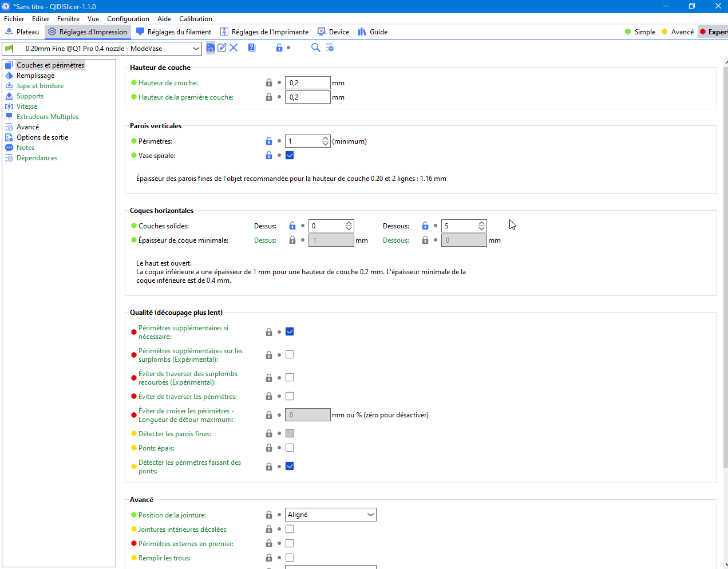728x569 pixels.
Task: Enable Périmètres externes en premier
Action: click(290, 543)
